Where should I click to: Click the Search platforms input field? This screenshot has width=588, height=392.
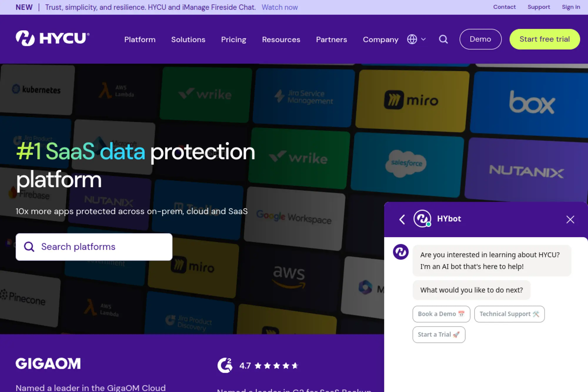tap(94, 247)
